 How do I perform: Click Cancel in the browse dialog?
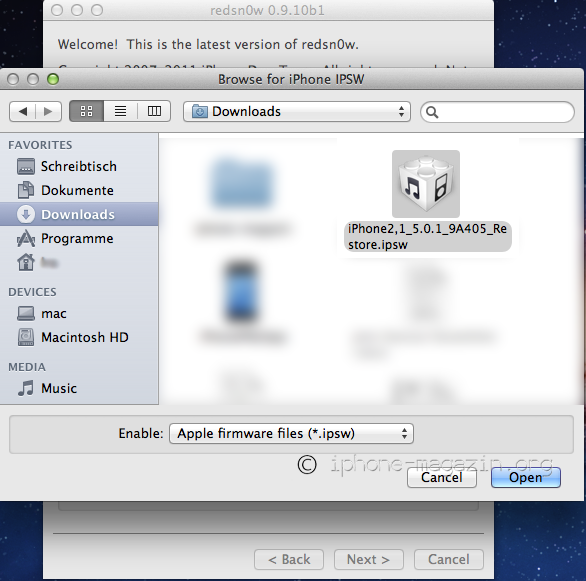click(x=442, y=477)
